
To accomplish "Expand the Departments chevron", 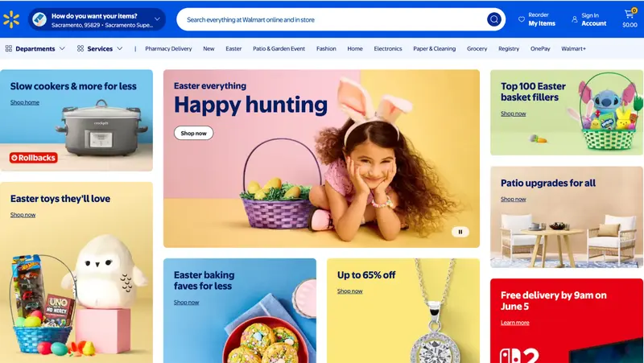I will click(x=62, y=48).
